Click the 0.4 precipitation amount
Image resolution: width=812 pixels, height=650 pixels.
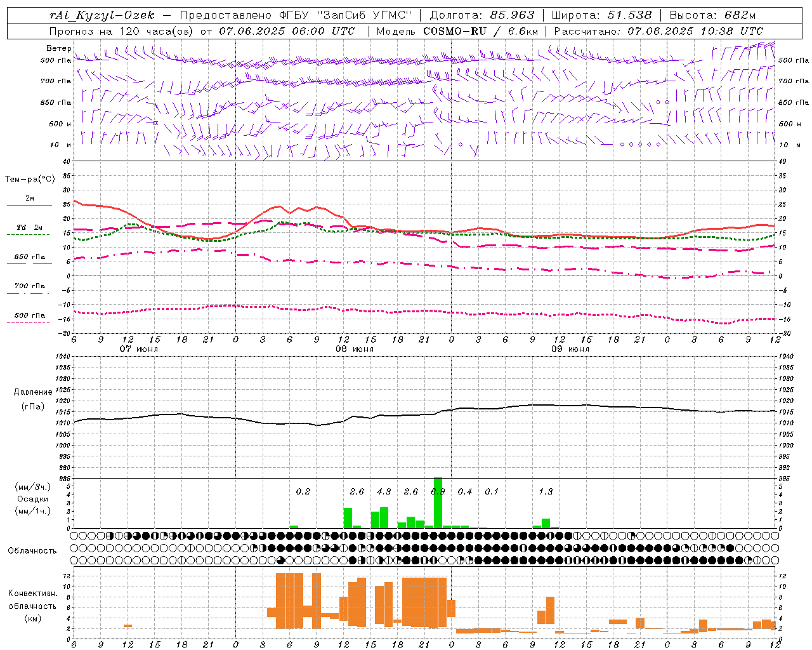pyautogui.click(x=465, y=491)
